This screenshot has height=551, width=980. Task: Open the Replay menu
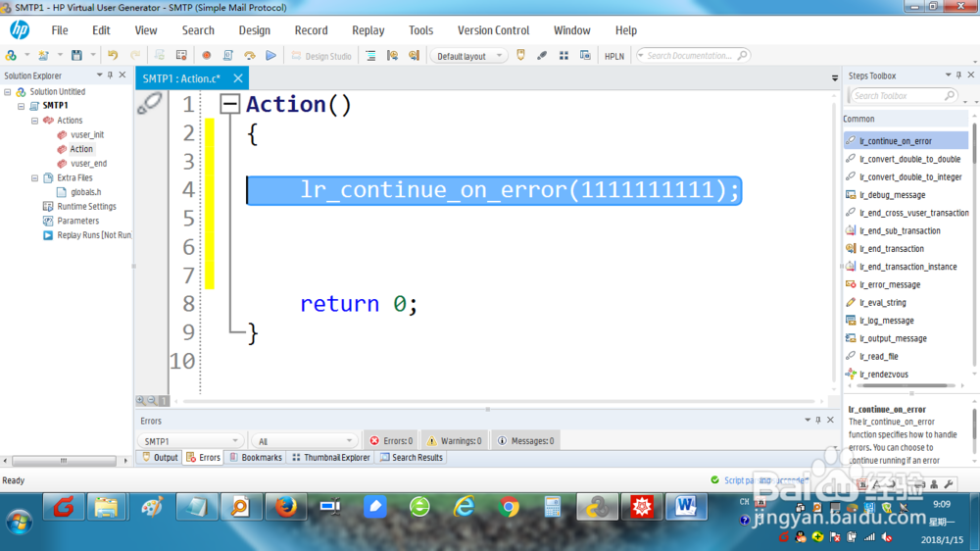[367, 30]
